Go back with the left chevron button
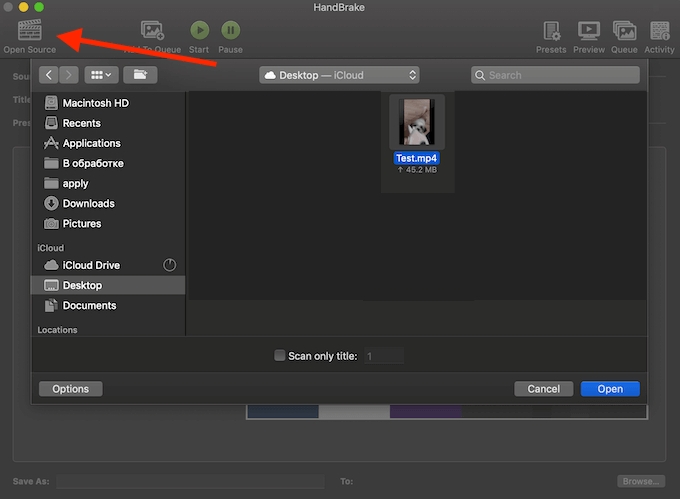Screen dimensions: 680x499 [49, 75]
